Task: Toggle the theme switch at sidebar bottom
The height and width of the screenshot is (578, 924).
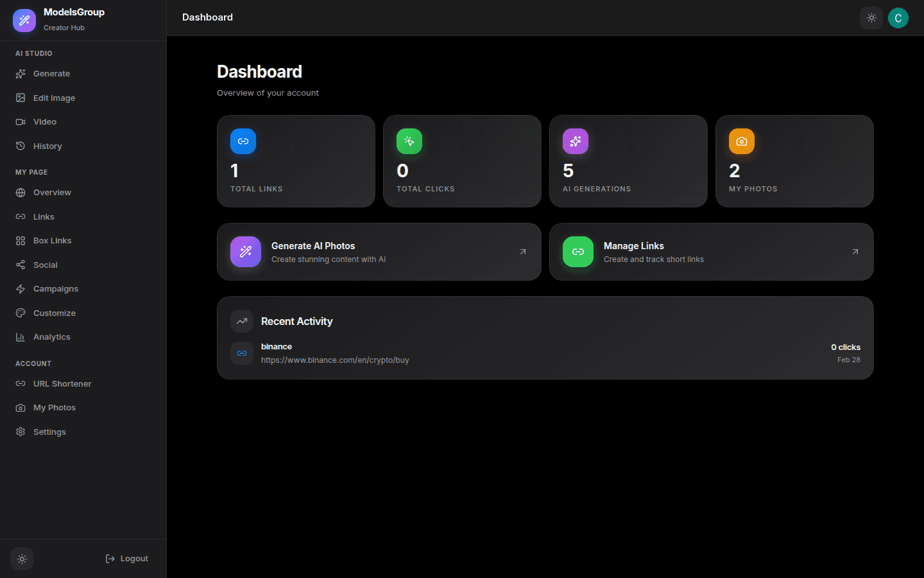Action: pyautogui.click(x=21, y=559)
